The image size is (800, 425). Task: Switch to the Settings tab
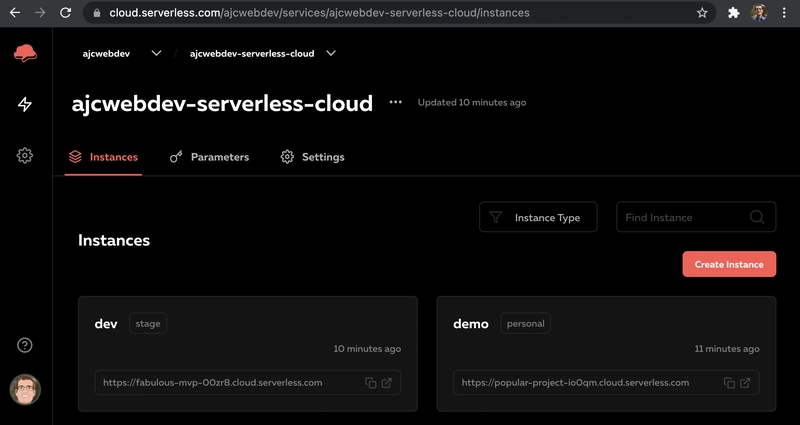pos(312,157)
